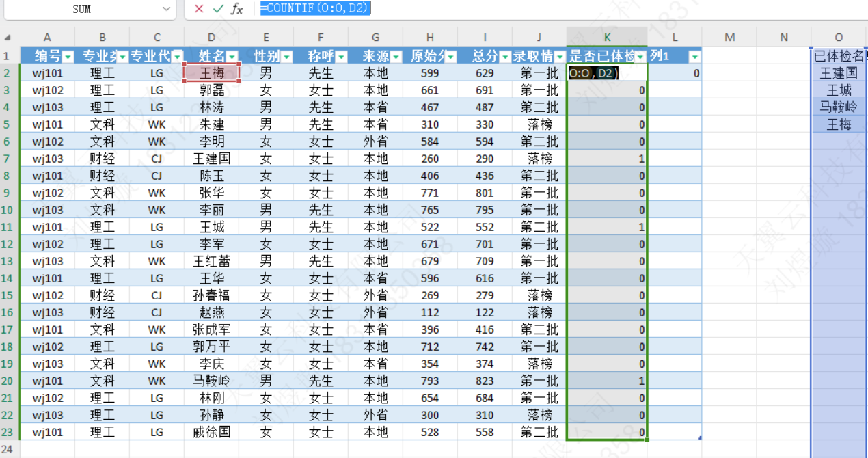868x458 pixels.
Task: Select 王建国 in column O
Action: [x=839, y=73]
